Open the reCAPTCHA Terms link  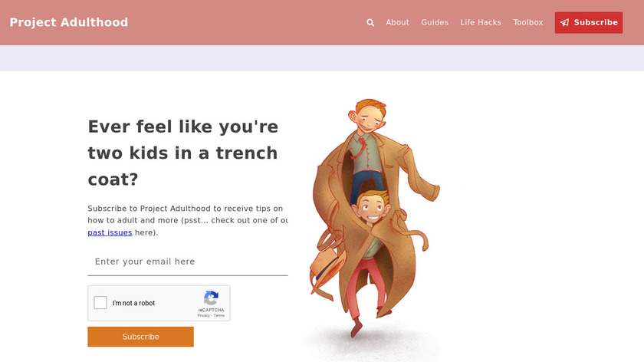219,315
